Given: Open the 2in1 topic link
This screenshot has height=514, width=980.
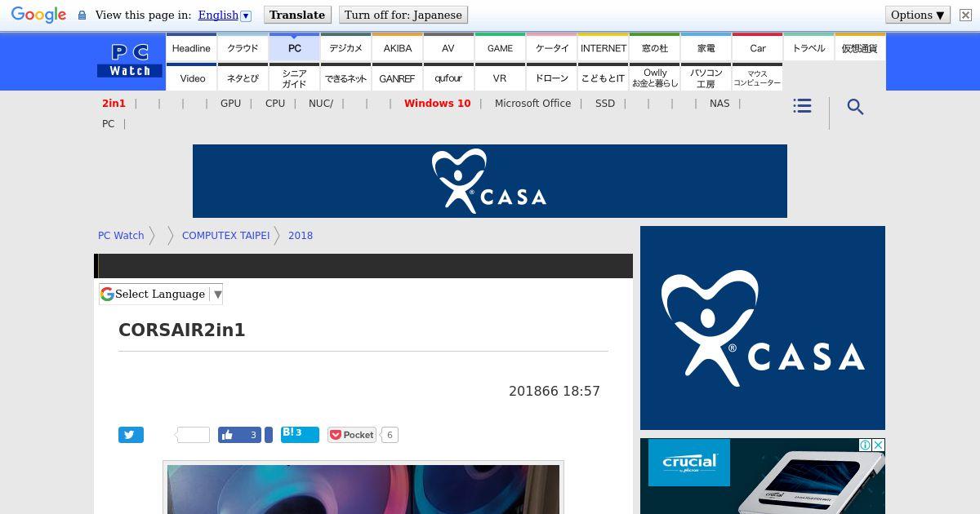Looking at the screenshot, I should pyautogui.click(x=114, y=104).
